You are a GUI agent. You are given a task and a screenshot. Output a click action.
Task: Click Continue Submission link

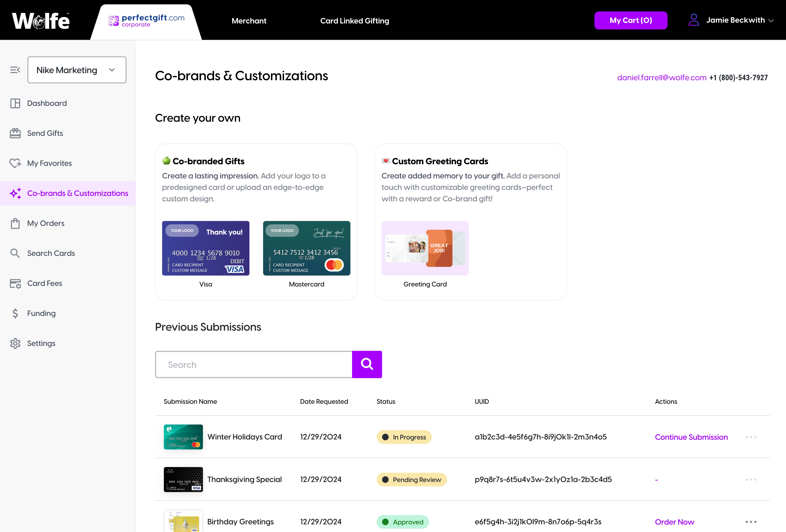(691, 437)
